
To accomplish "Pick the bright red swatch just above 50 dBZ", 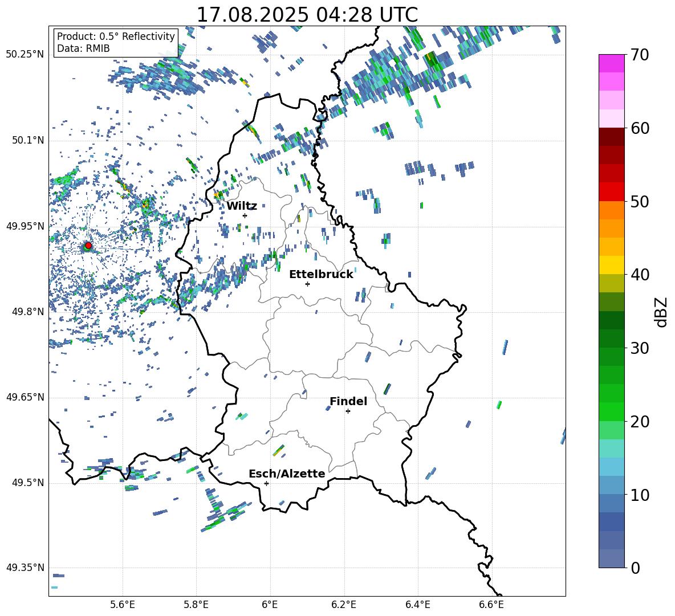I will point(611,192).
